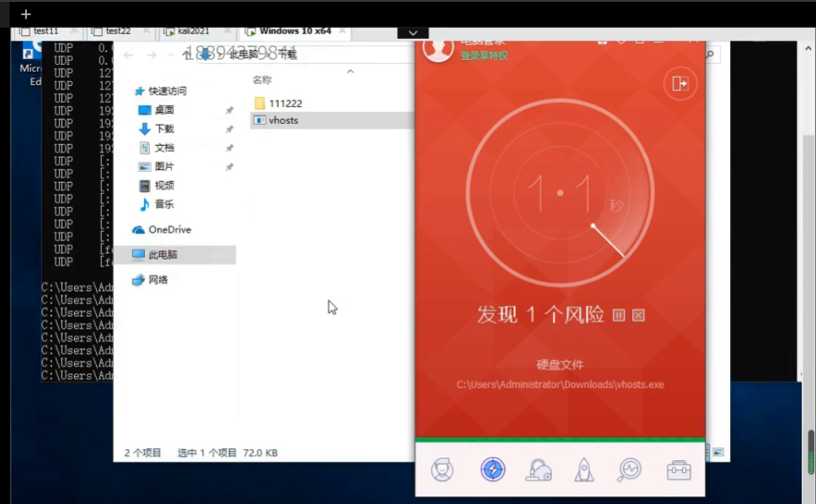Select the lightning virus scan icon

coord(493,469)
